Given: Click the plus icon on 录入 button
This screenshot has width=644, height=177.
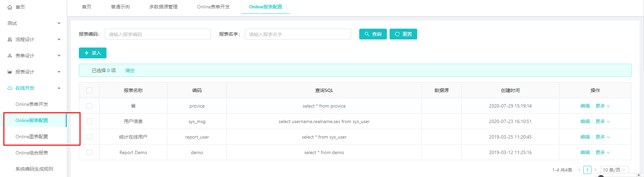Looking at the screenshot, I should point(87,53).
